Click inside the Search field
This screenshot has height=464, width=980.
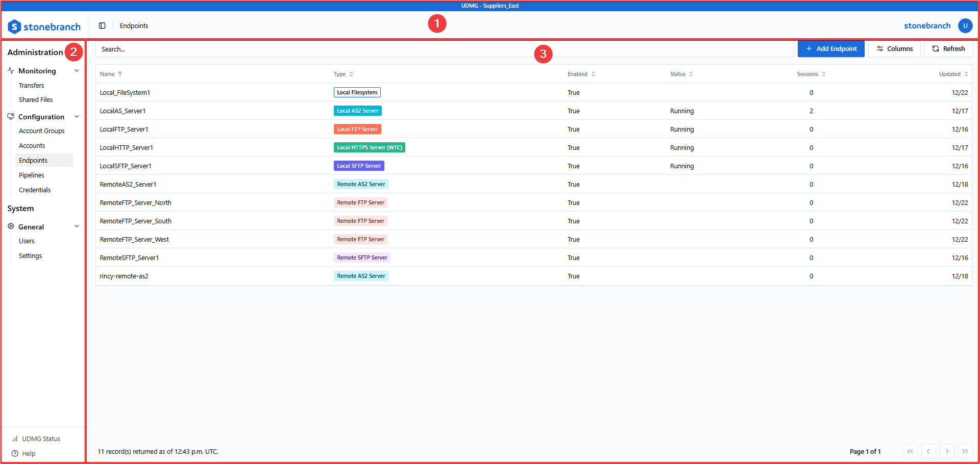point(357,49)
